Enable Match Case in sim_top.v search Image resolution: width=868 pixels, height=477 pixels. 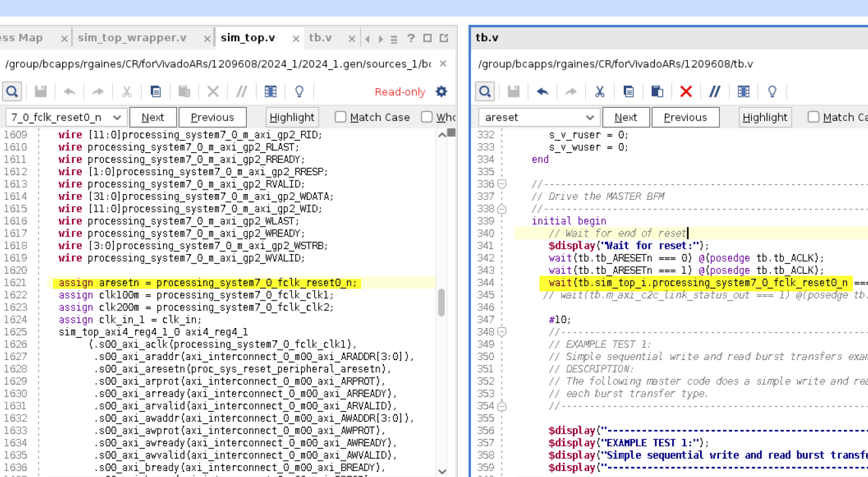(340, 117)
